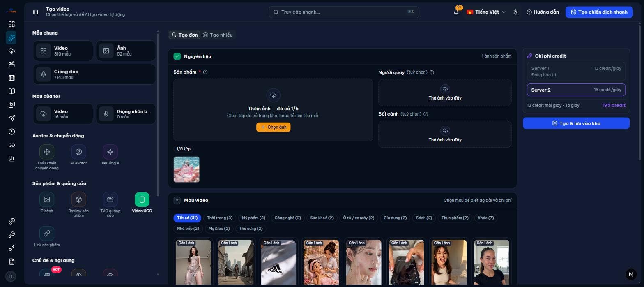Screen dimensions: 644x287
Task: Collapse the side panel toggle icon
Action: 35,12
